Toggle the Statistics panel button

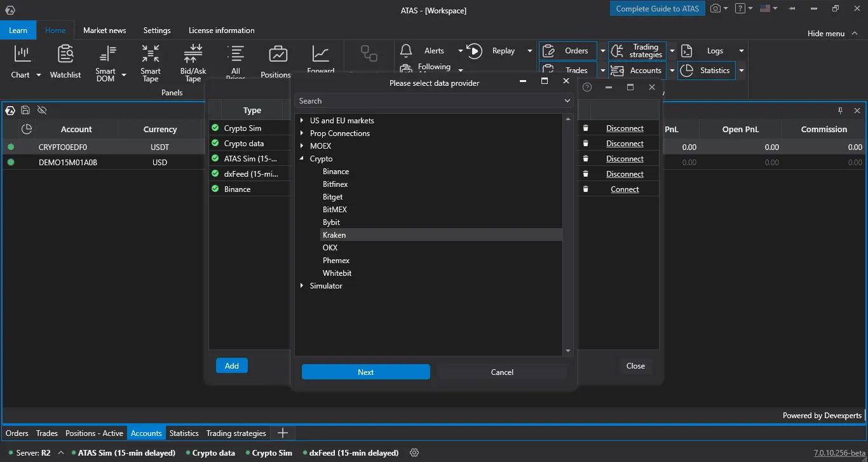click(x=706, y=71)
